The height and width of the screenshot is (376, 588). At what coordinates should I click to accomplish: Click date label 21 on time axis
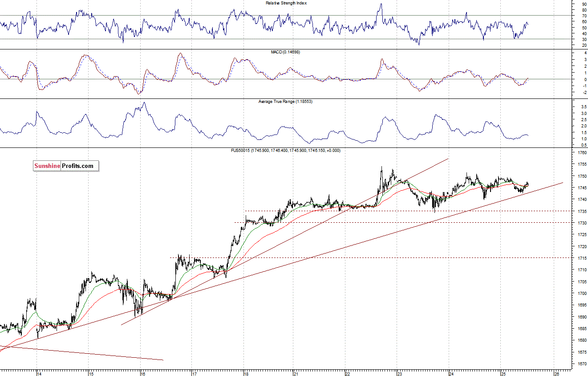coord(296,373)
